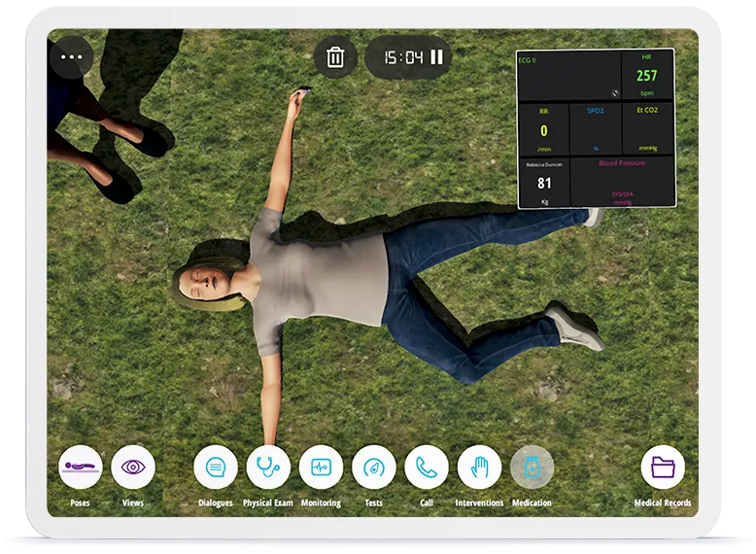
Task: Open the Poses menu
Action: [81, 467]
